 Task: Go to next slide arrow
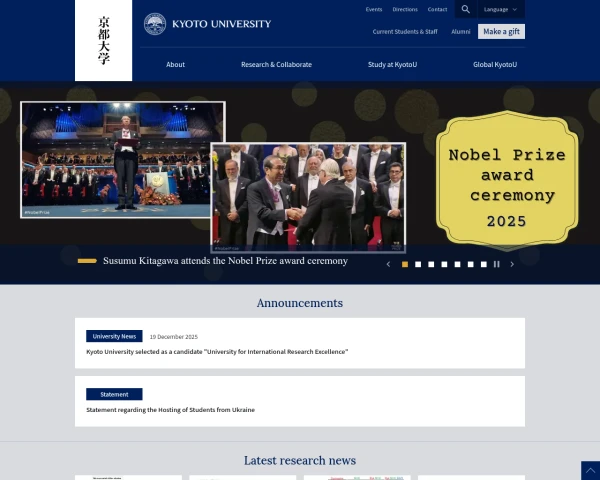(512, 264)
